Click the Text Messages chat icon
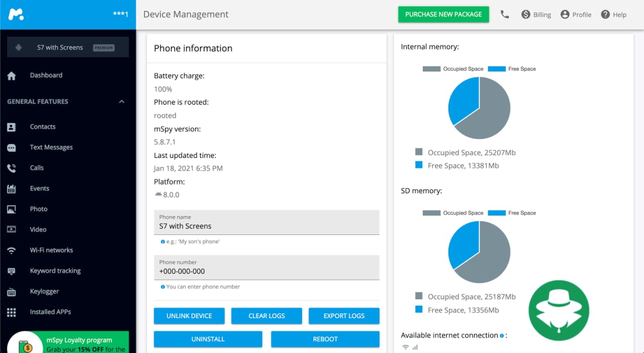644x353 pixels. pyautogui.click(x=11, y=147)
